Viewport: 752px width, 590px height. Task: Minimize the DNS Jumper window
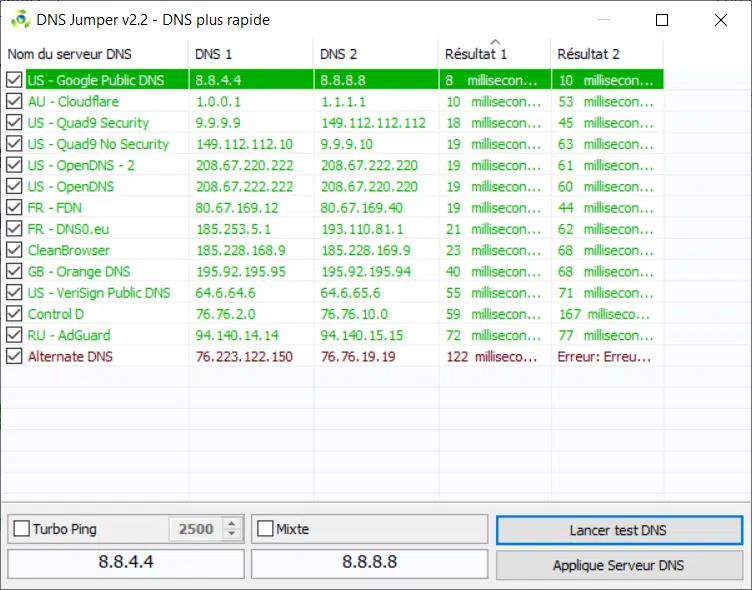604,20
